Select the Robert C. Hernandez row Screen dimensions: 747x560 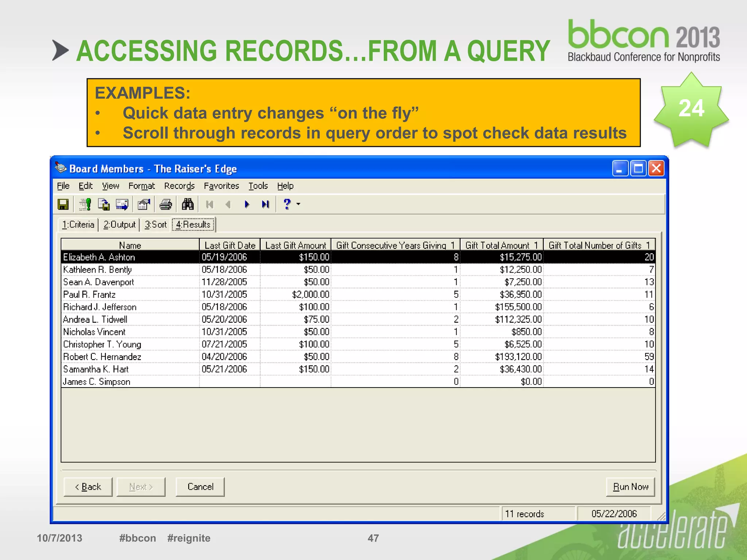[358, 357]
